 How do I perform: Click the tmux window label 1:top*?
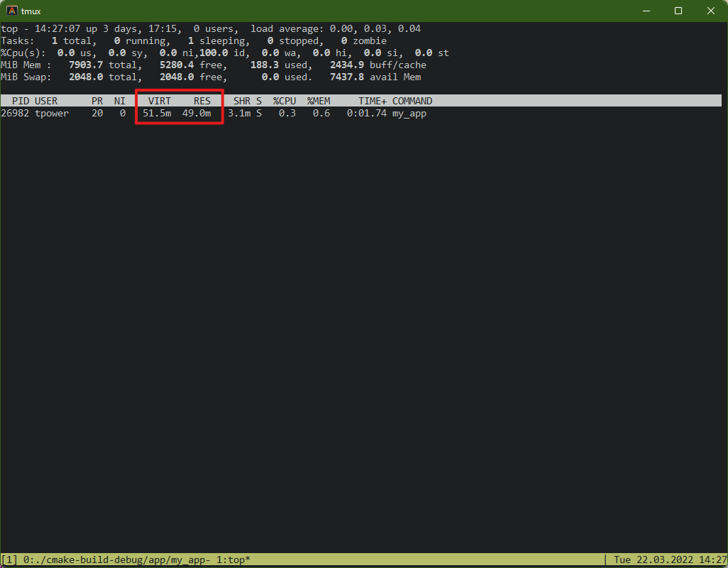[234, 559]
